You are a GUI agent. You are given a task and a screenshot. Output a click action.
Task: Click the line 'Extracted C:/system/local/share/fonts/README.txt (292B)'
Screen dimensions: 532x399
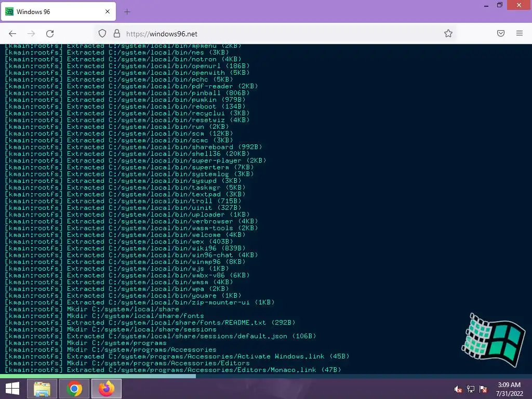(x=181, y=323)
